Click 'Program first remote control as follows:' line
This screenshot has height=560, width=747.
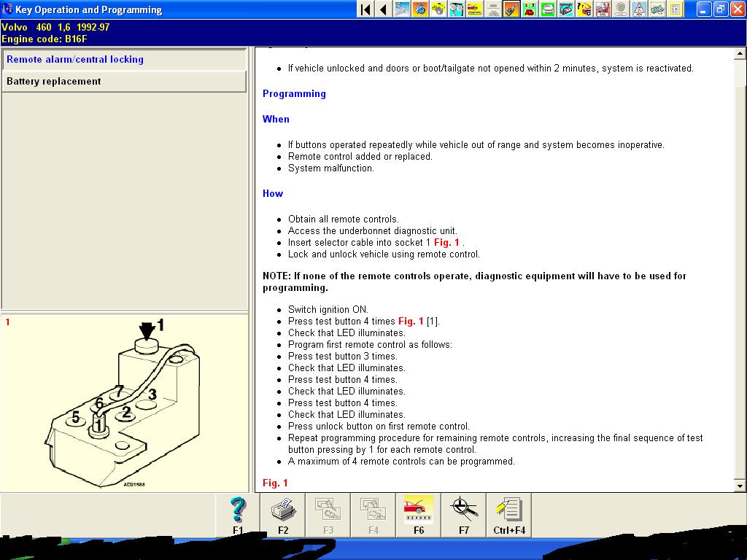point(370,345)
